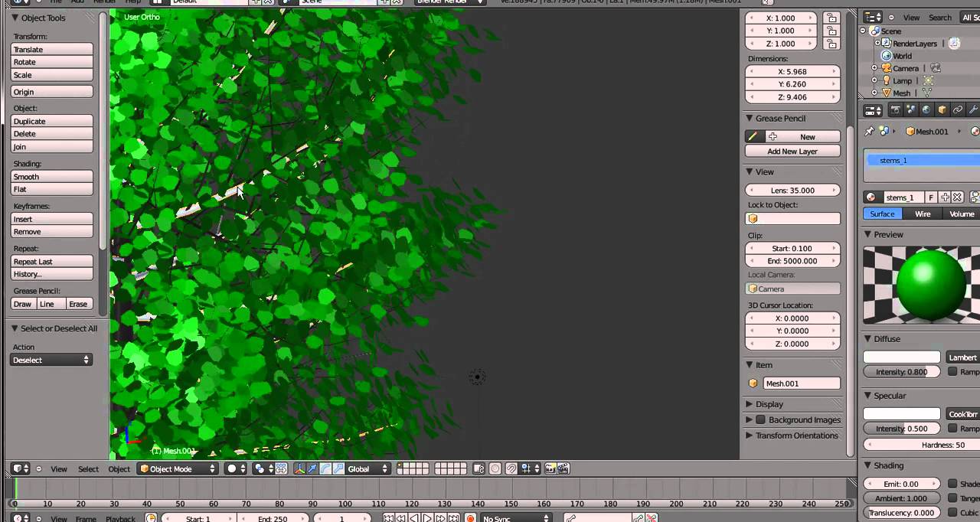980x522 pixels.
Task: Click the diffuse color swatch
Action: pos(902,357)
